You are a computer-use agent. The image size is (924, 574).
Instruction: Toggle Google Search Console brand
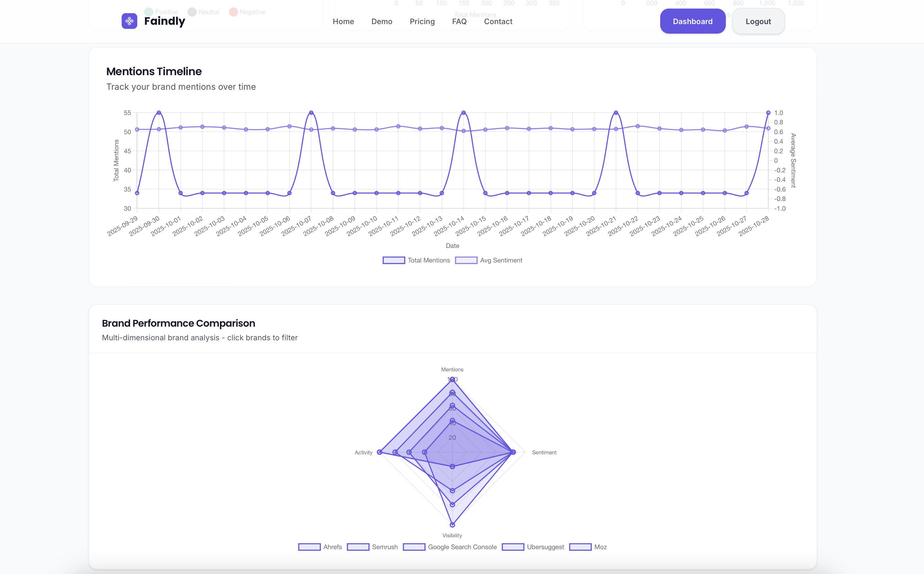(414, 547)
